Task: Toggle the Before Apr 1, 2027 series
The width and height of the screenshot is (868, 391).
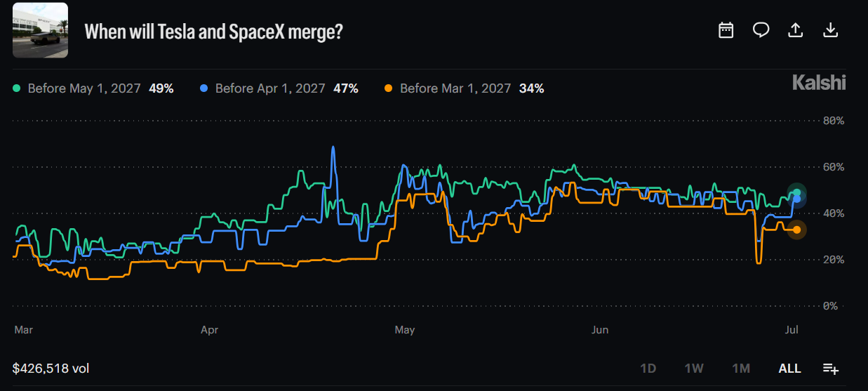Action: 279,88
